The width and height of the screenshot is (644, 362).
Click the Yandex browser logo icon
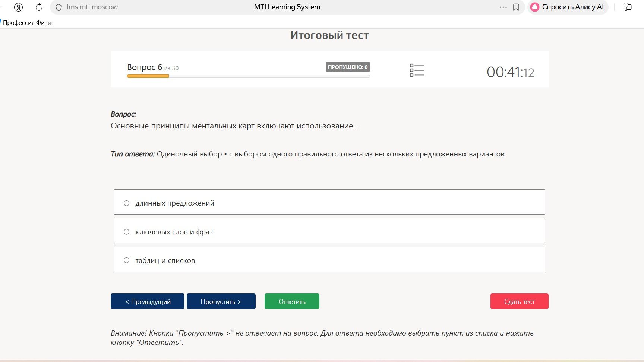point(18,7)
